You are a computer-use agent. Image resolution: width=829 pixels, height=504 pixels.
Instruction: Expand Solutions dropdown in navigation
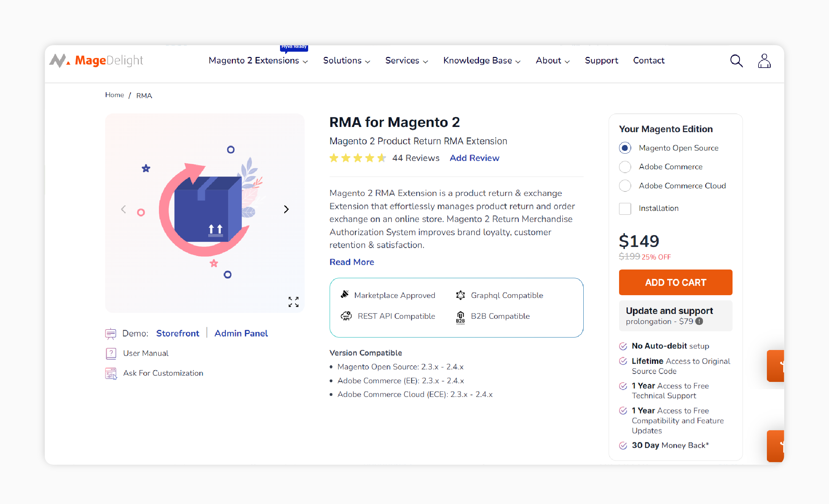click(x=346, y=60)
